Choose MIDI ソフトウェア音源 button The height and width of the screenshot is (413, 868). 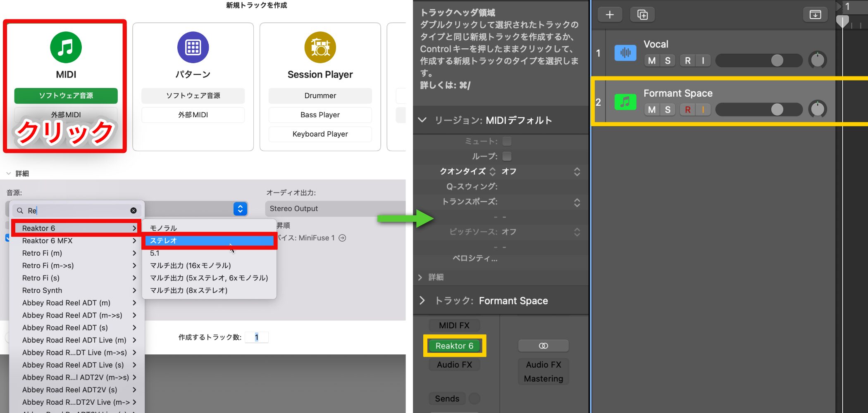pos(66,95)
